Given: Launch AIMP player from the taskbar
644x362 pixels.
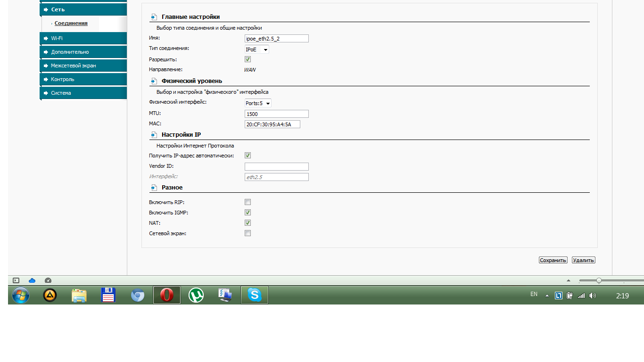Looking at the screenshot, I should coord(50,295).
